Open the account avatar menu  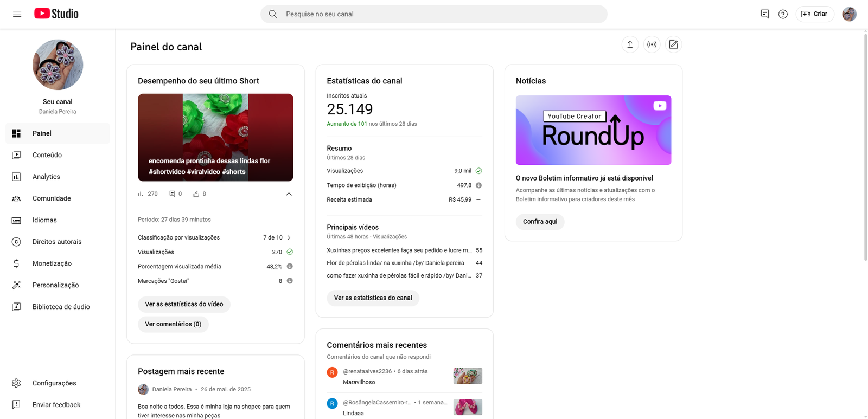pyautogui.click(x=850, y=14)
